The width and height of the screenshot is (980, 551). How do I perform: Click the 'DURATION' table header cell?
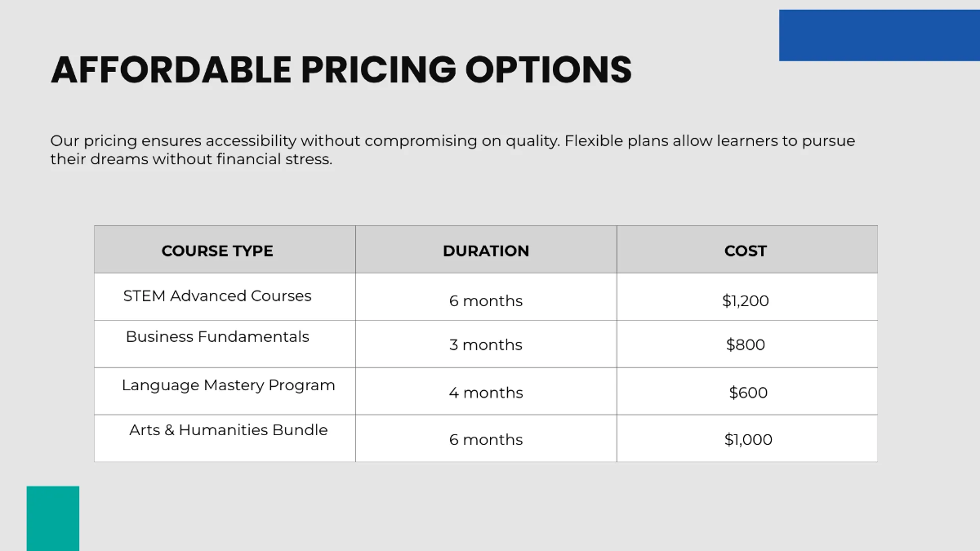pos(486,251)
